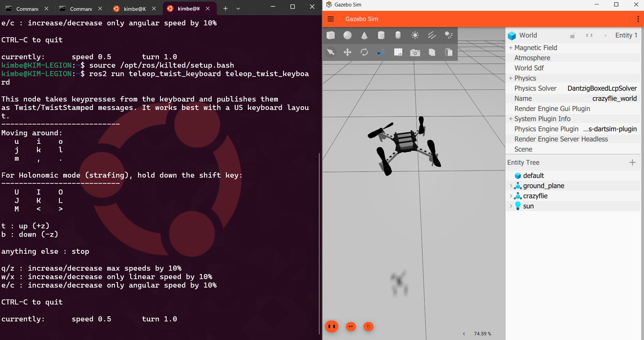This screenshot has height=340, width=644.
Task: Open the Gazebo Sim hamburger menu
Action: pyautogui.click(x=331, y=19)
